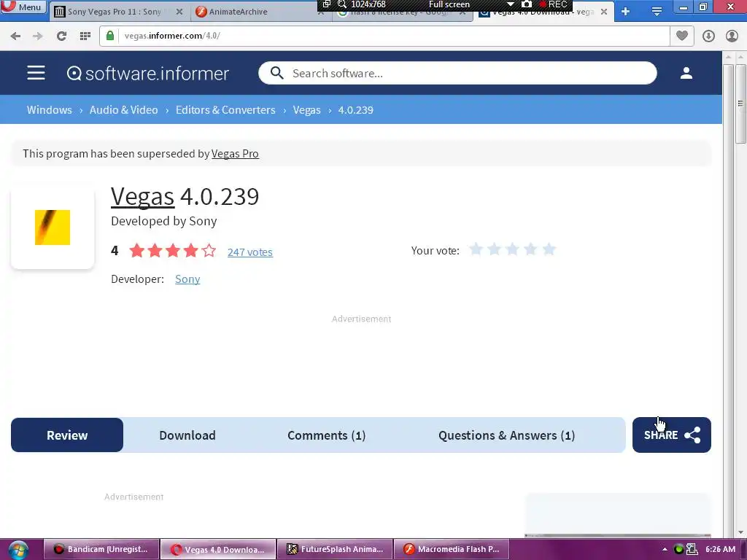Select the Comments (1) tab
This screenshot has height=560, width=747.
tap(326, 435)
